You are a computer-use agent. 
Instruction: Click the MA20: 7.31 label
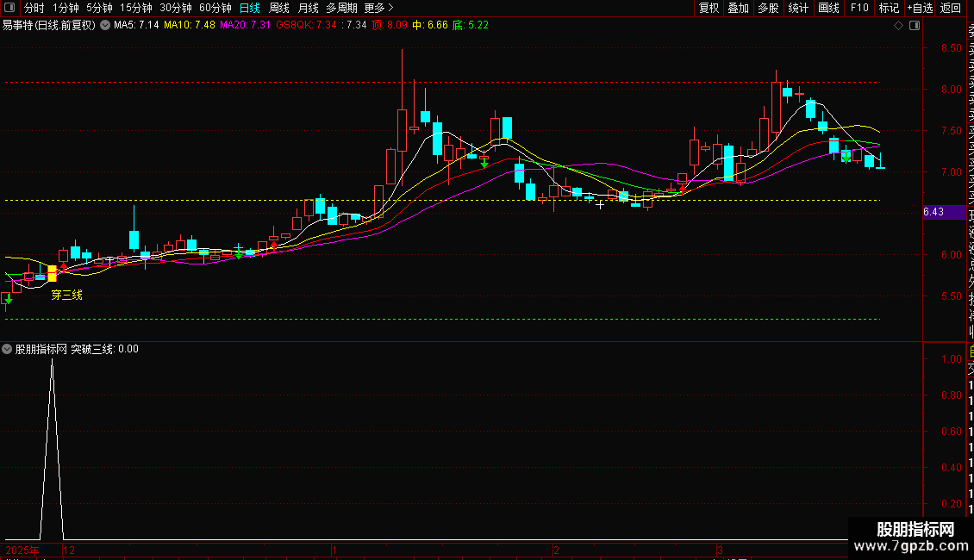coord(246,26)
